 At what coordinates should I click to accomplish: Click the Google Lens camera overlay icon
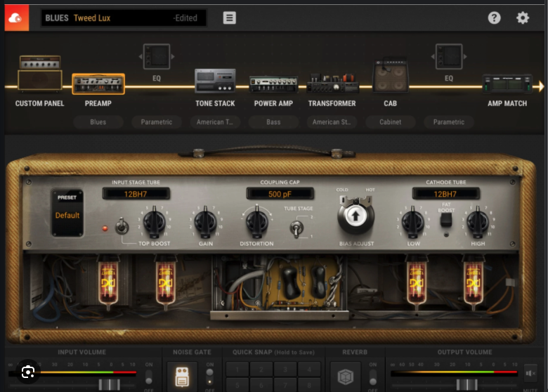[x=27, y=372]
